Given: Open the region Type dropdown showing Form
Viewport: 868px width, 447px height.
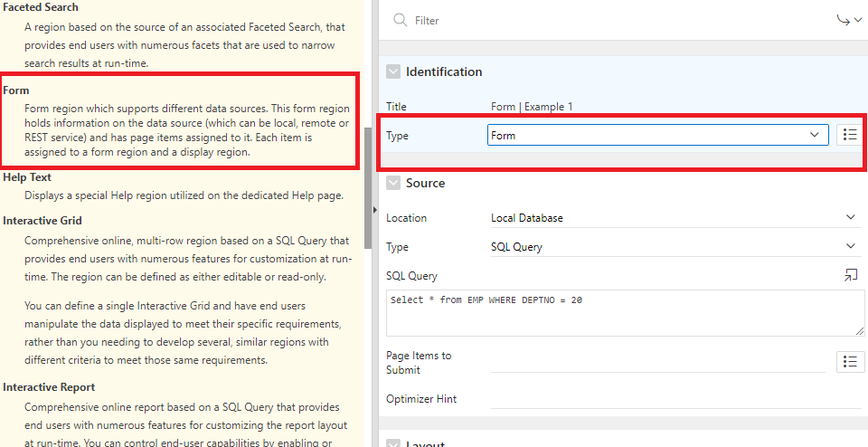Looking at the screenshot, I should tap(657, 135).
